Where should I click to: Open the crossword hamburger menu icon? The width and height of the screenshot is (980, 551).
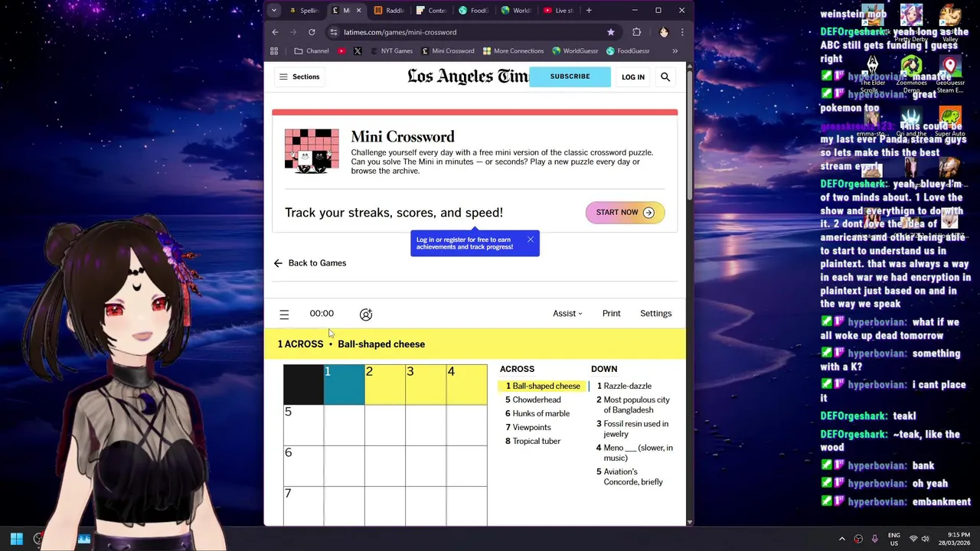pyautogui.click(x=284, y=314)
